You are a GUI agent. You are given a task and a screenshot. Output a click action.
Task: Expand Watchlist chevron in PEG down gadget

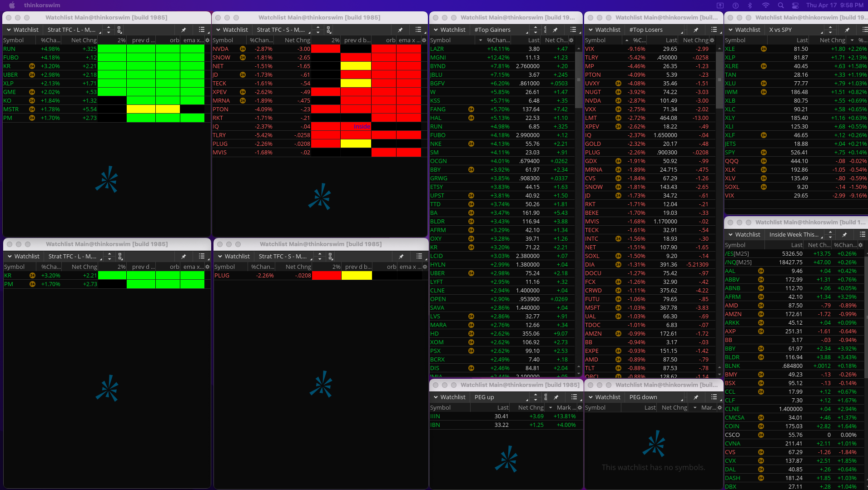coord(590,397)
